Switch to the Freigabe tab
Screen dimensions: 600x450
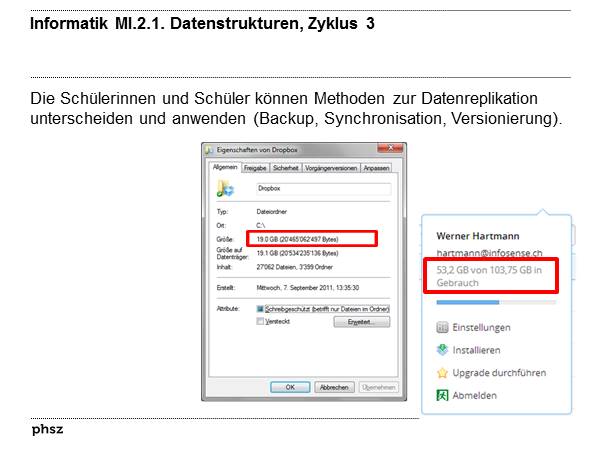pos(255,168)
